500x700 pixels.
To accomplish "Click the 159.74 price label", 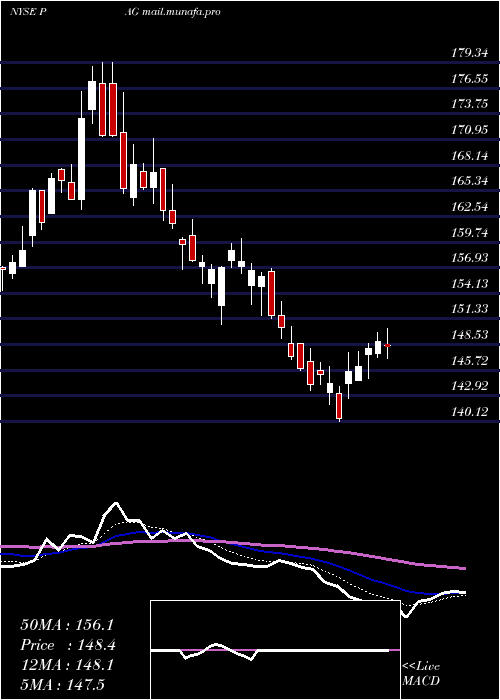I will pyautogui.click(x=469, y=233).
